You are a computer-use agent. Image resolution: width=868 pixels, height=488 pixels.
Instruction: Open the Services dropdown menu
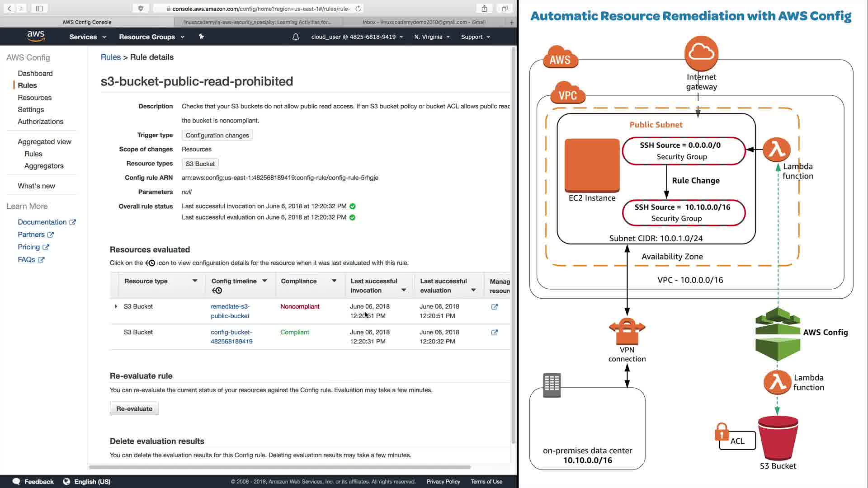pos(87,37)
